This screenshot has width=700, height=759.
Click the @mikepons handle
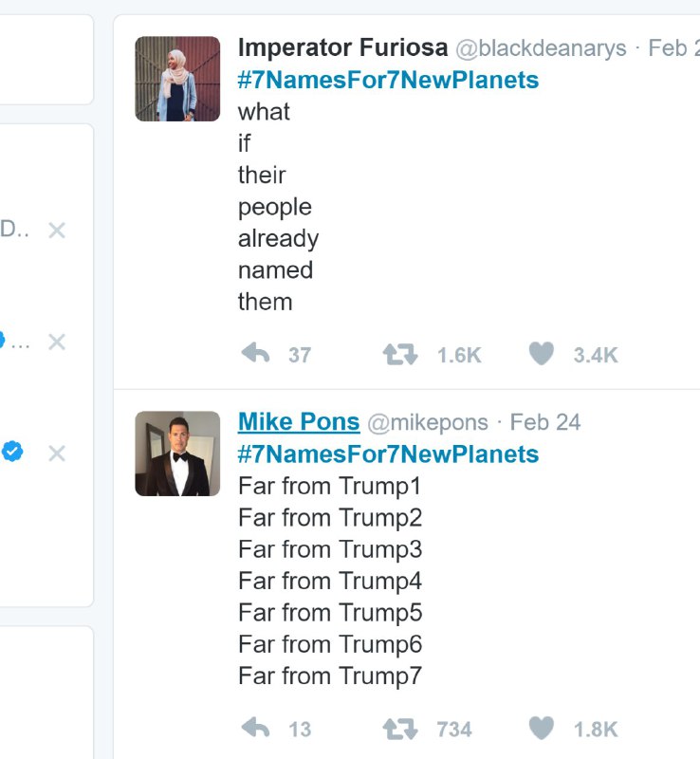(428, 423)
